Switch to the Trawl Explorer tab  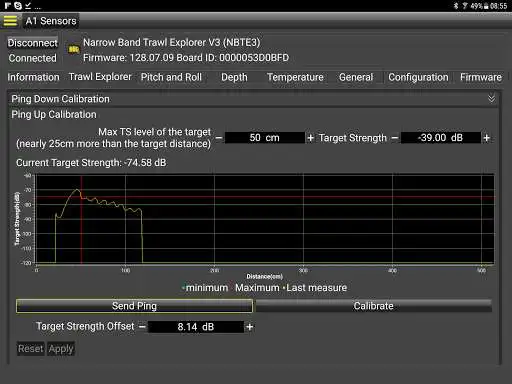click(x=100, y=77)
